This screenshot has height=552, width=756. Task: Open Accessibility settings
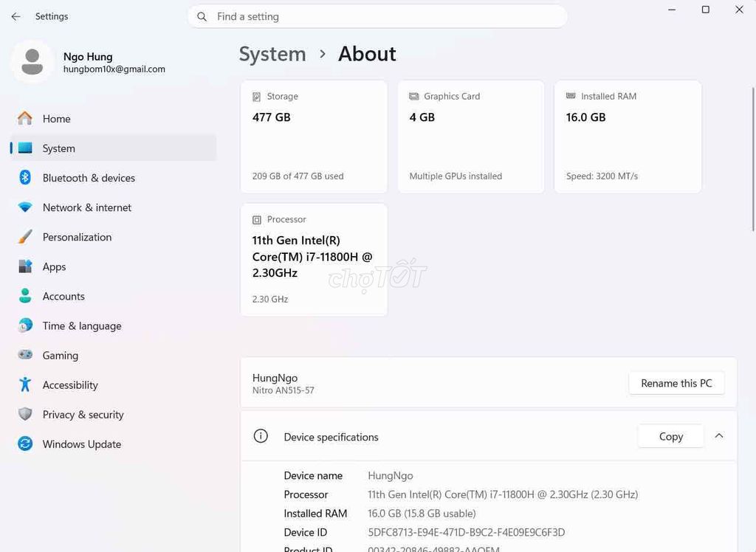point(113,384)
